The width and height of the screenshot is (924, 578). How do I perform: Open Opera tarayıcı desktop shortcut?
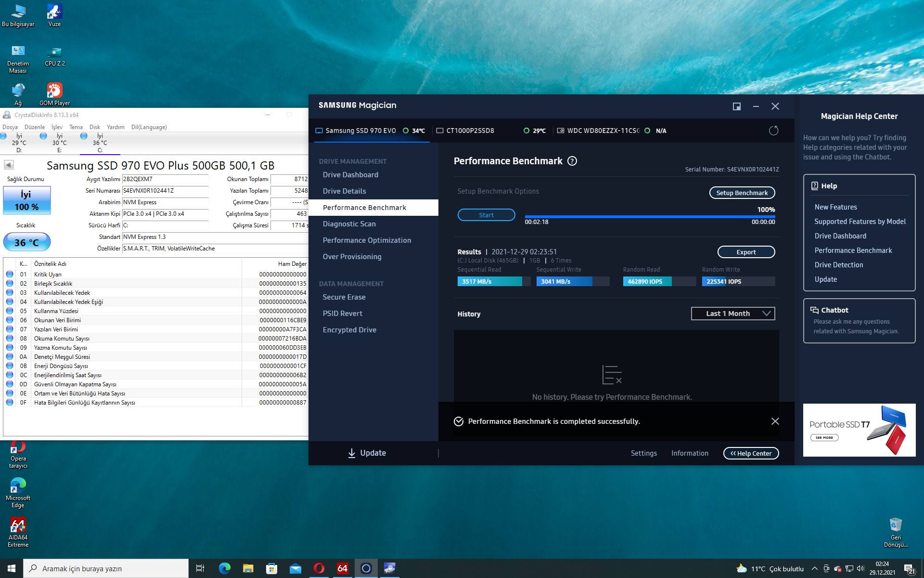coord(18,455)
